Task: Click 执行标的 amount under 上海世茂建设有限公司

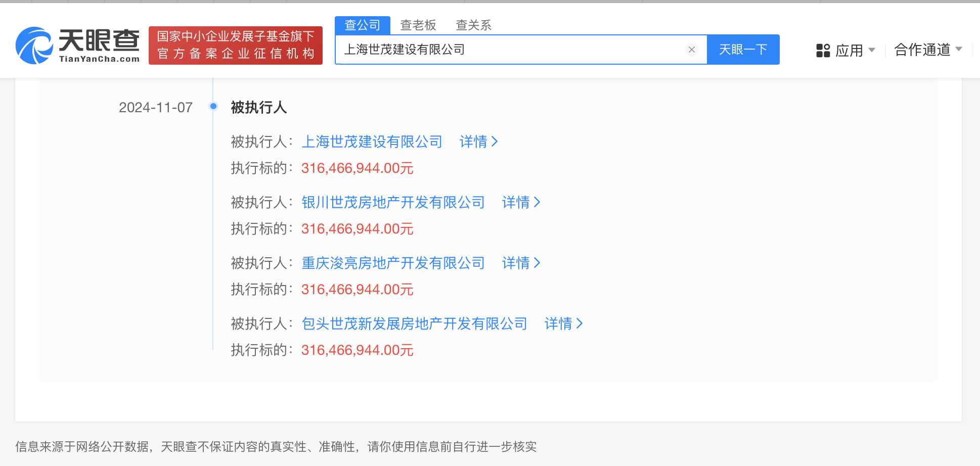Action: (x=357, y=168)
